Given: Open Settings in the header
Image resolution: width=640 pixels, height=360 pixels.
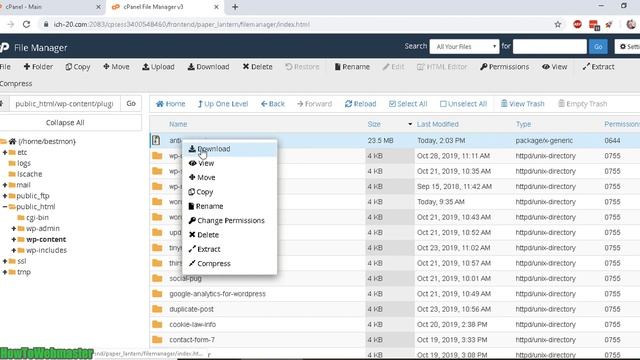Looking at the screenshot, I should click(x=629, y=47).
